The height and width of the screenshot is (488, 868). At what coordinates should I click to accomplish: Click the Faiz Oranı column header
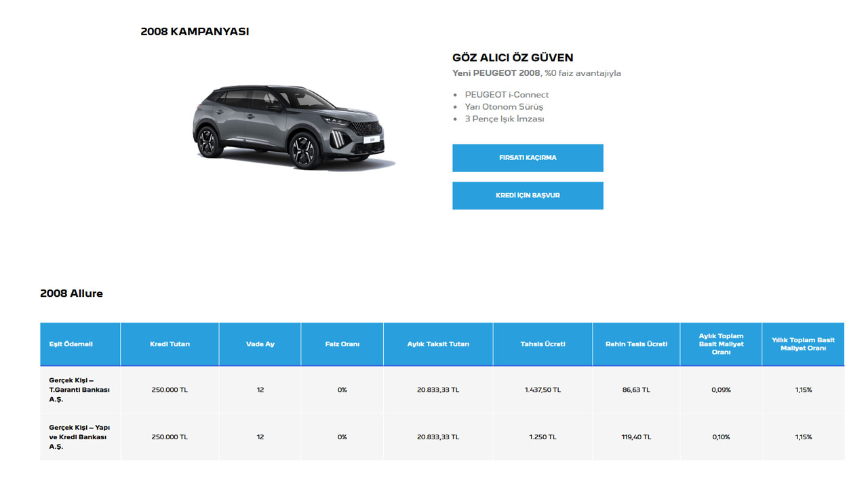342,344
